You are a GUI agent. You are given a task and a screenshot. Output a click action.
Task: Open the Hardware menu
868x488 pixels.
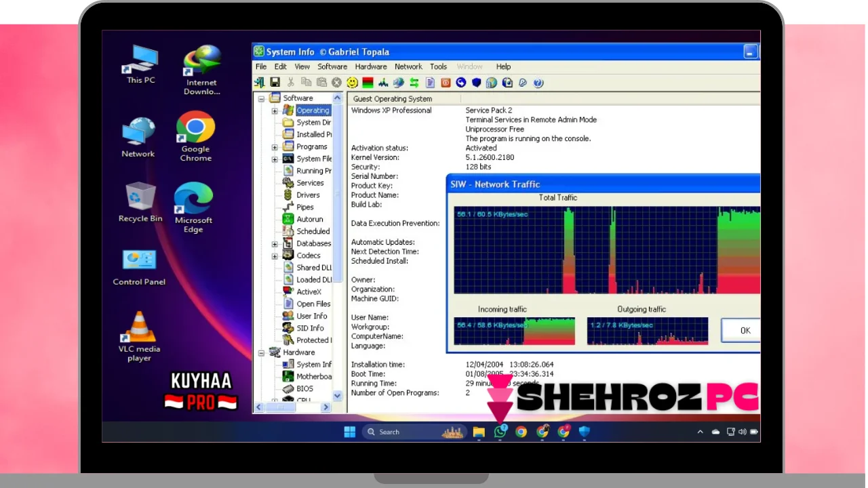(x=371, y=66)
